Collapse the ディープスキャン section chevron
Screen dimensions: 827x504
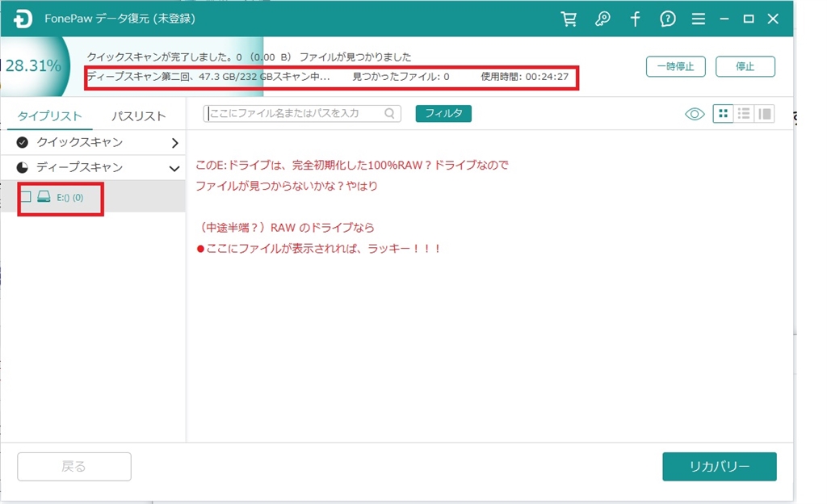[x=174, y=169]
